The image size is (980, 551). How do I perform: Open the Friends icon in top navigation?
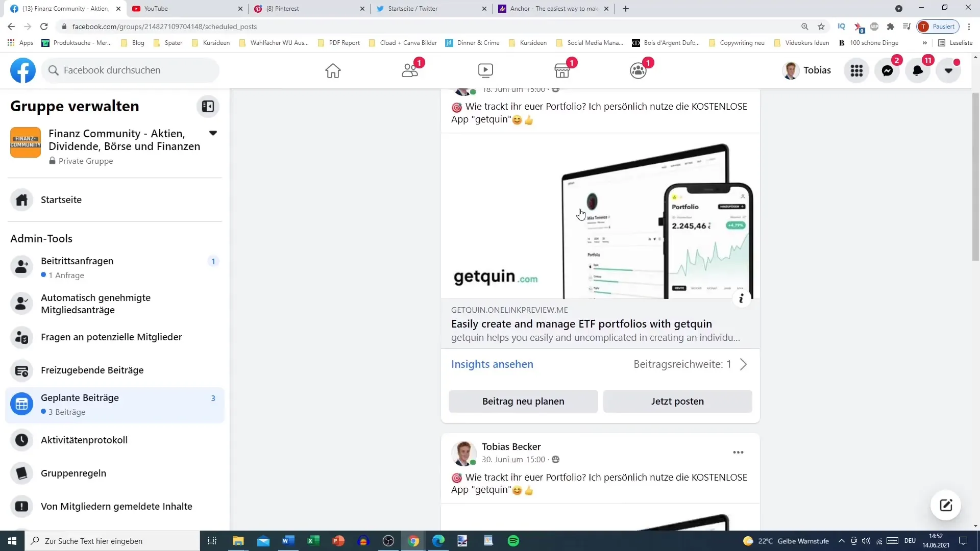click(x=409, y=70)
